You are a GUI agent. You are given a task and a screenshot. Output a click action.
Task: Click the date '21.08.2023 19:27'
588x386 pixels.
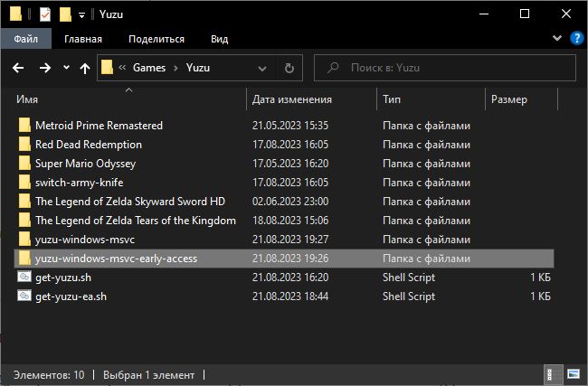[290, 240]
